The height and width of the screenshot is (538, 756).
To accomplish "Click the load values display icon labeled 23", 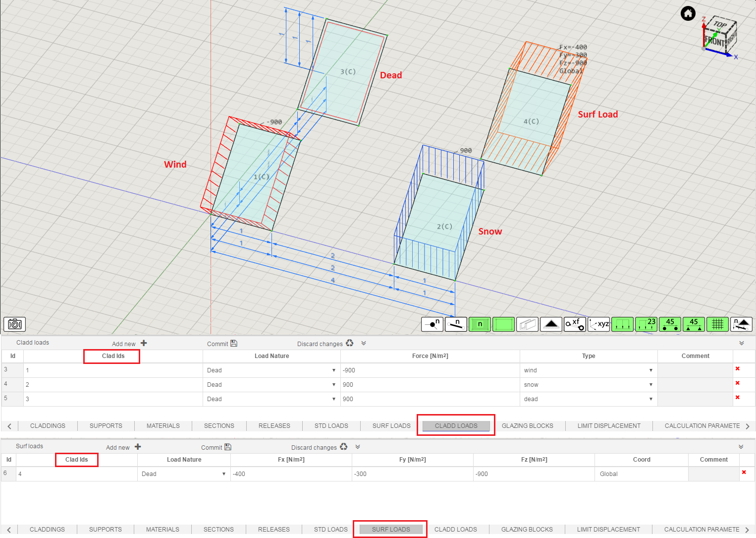I will click(646, 324).
